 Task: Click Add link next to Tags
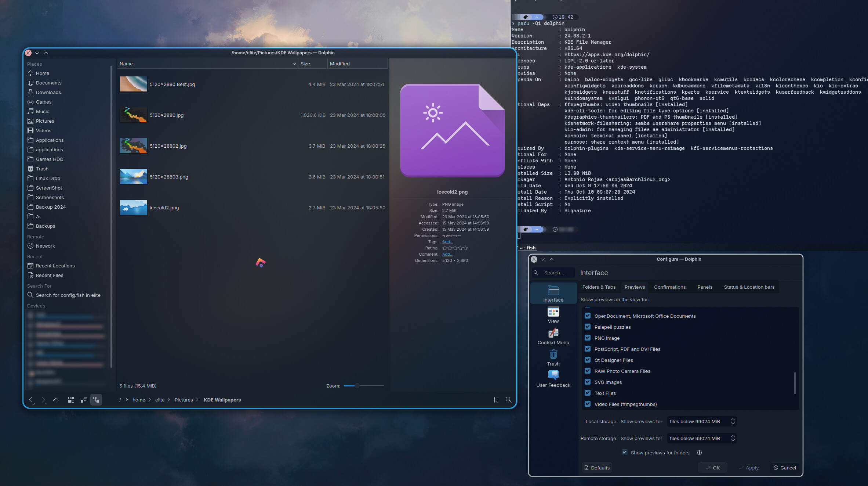447,242
